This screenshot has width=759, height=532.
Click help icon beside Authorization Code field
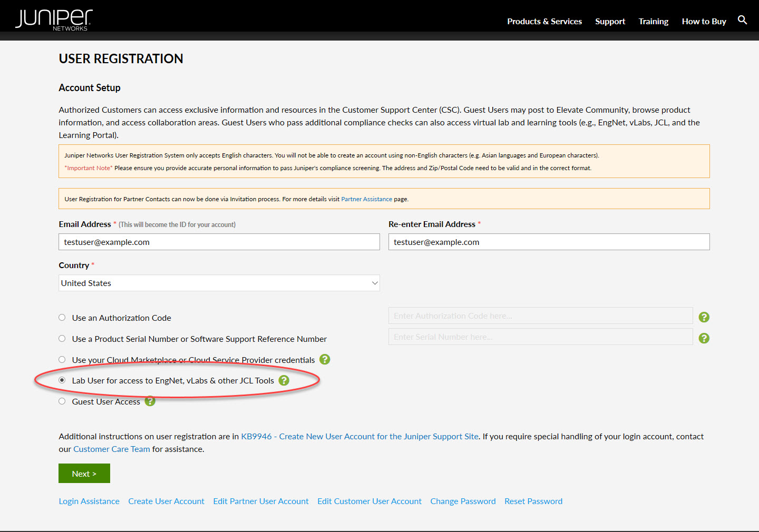[x=704, y=317]
